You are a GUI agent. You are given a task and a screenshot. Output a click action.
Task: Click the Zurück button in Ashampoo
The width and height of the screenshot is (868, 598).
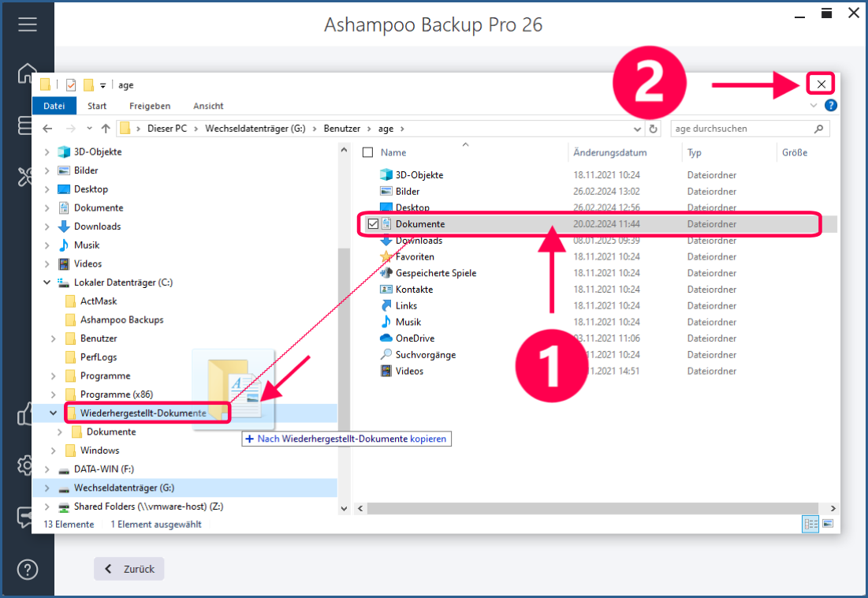[129, 569]
